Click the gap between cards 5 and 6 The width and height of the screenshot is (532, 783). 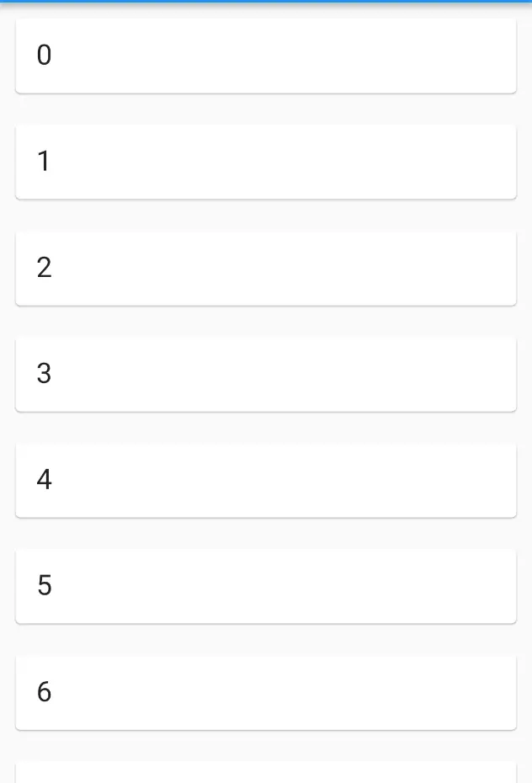click(x=266, y=640)
